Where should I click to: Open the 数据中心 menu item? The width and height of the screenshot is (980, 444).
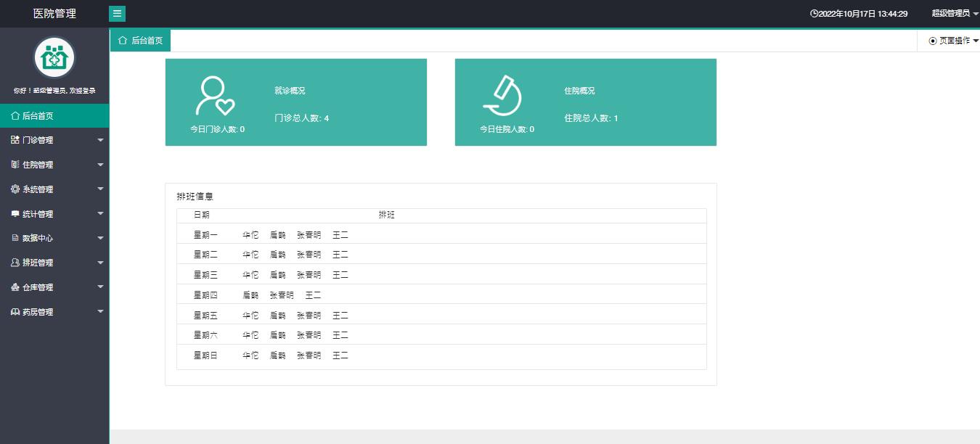click(x=54, y=238)
